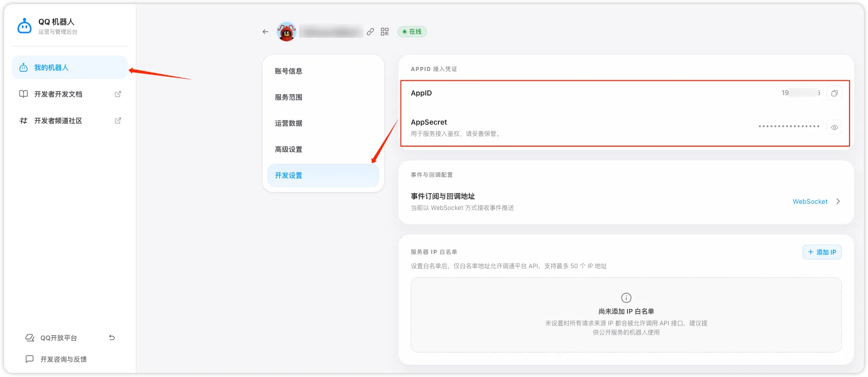Copy the AppID value

834,93
